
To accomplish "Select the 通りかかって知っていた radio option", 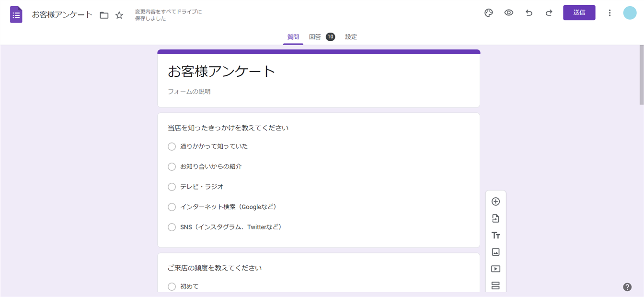I will 172,146.
